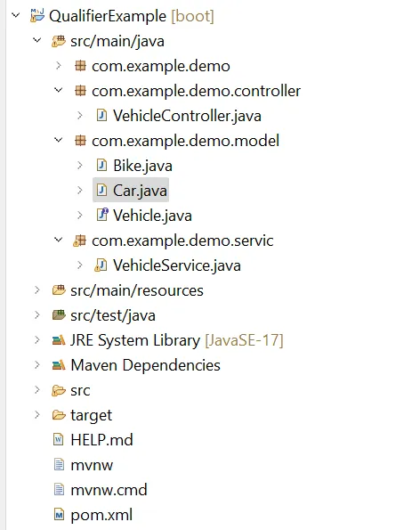
Task: Click the Maven Dependencies library icon
Action: [59, 365]
